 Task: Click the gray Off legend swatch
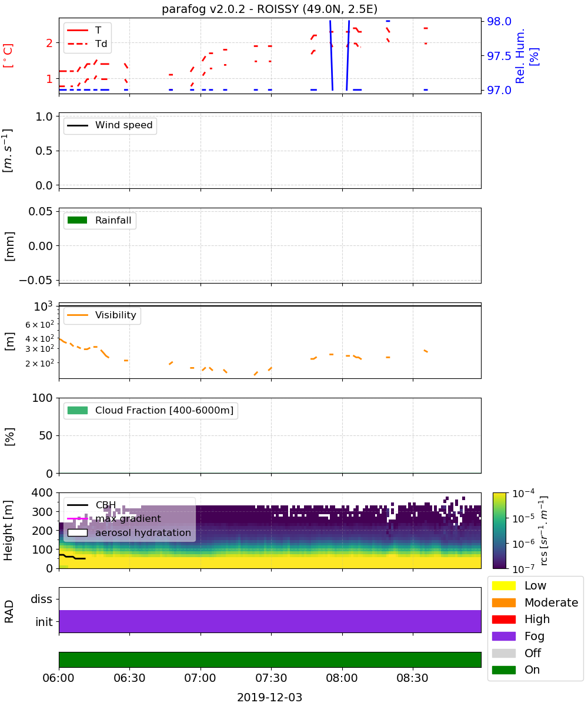pos(505,653)
